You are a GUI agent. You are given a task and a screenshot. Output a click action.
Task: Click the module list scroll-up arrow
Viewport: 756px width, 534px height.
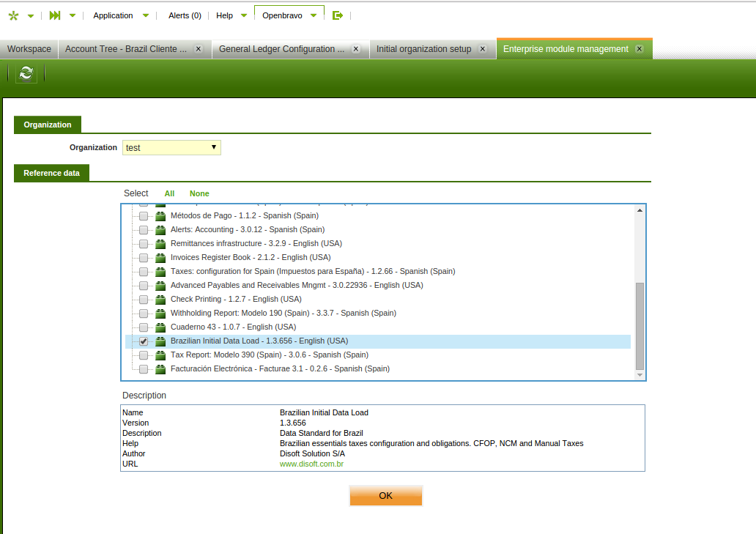click(x=640, y=211)
